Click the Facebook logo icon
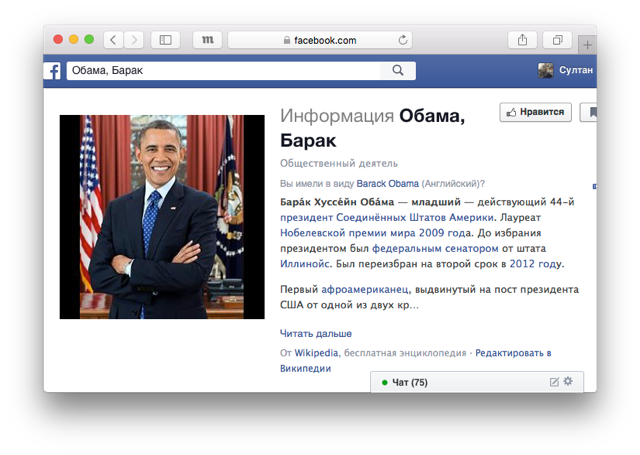Viewport: 640px width, 455px height. click(x=53, y=70)
